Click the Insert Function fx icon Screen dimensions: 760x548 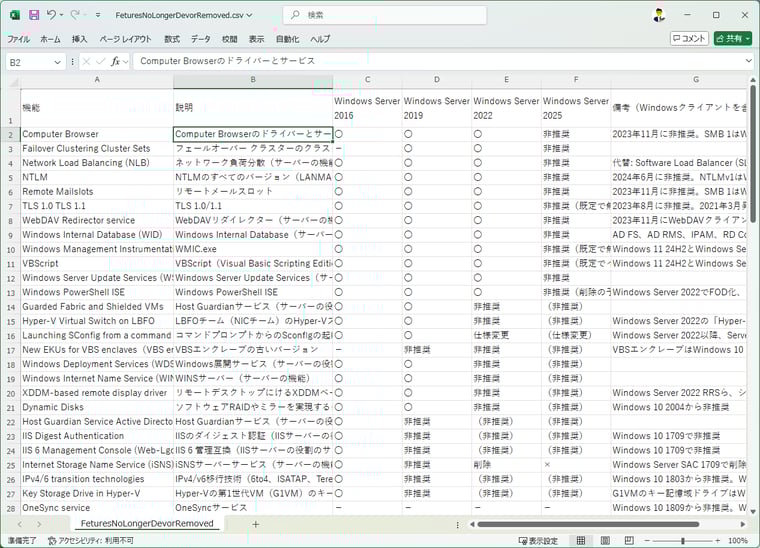click(116, 61)
